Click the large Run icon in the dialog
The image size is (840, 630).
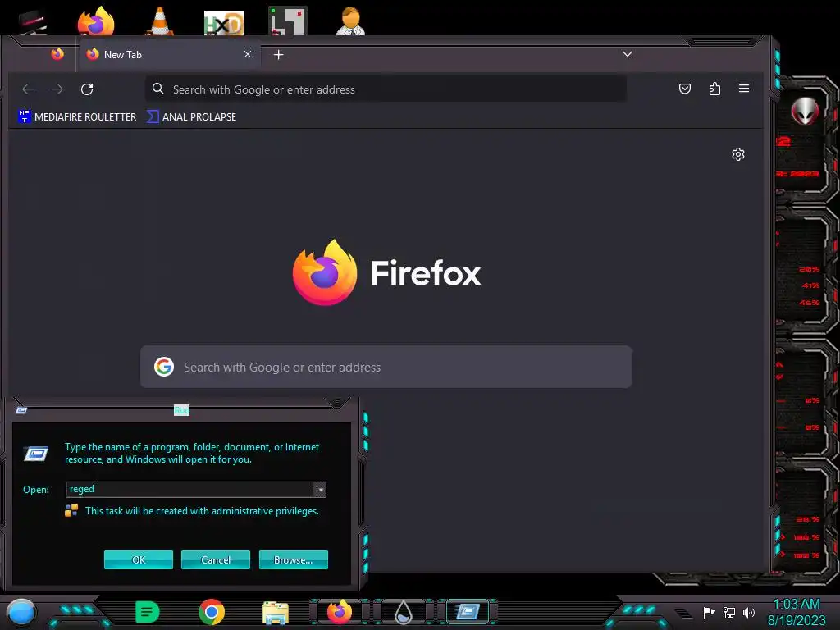coord(36,454)
